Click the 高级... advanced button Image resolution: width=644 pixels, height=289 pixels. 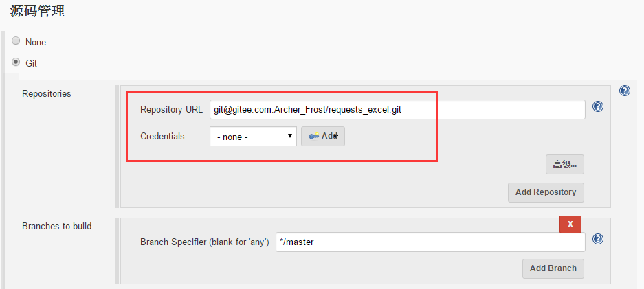tap(565, 164)
